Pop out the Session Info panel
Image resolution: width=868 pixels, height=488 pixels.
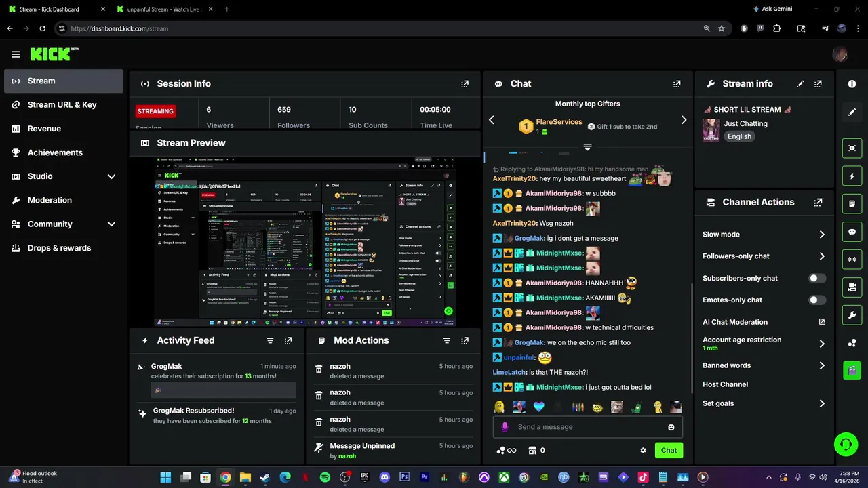click(x=465, y=84)
